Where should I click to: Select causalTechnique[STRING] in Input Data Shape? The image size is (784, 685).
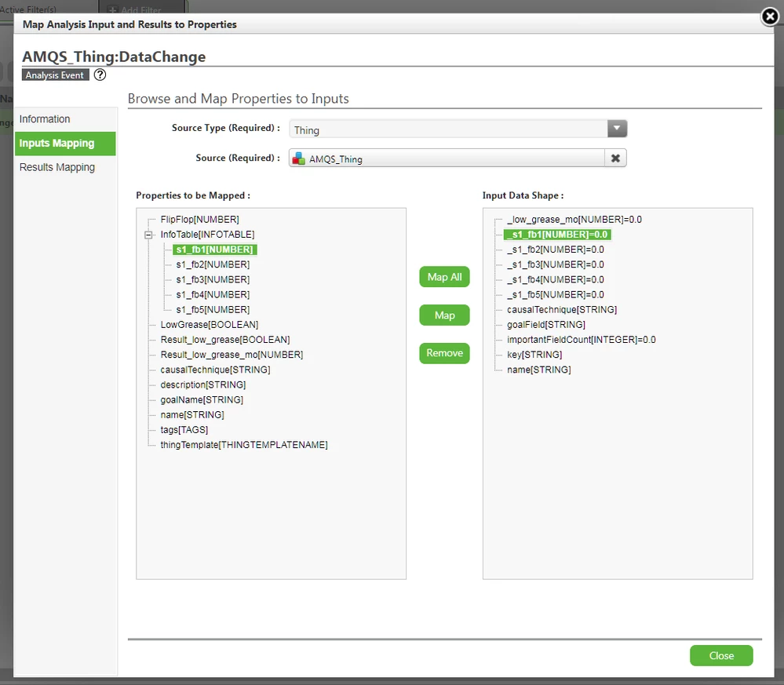(561, 309)
